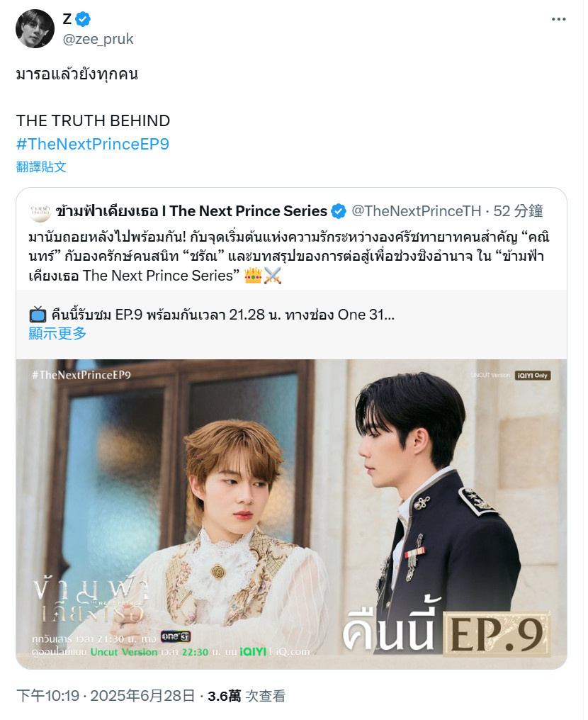Screen dimensions: 588x720
Task: Open the @zee_pruk handle
Action: tap(98, 39)
